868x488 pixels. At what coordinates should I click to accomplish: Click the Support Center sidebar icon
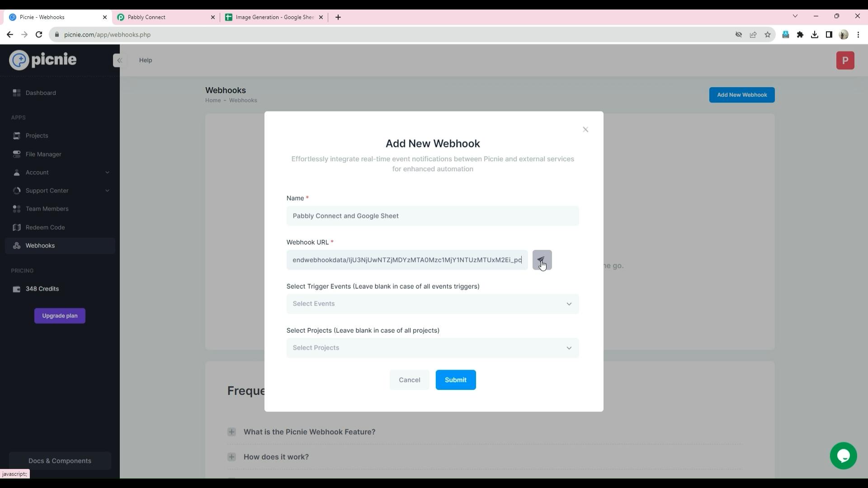click(17, 191)
